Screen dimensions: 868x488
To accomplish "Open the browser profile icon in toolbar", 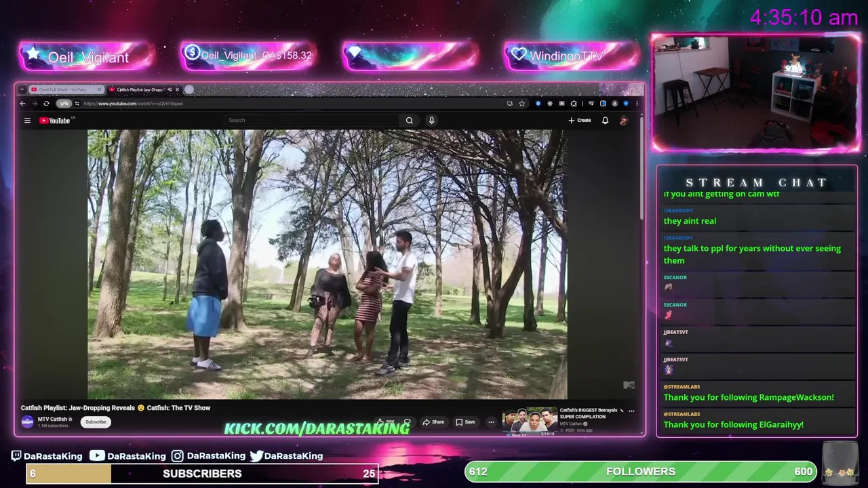I will pos(614,104).
